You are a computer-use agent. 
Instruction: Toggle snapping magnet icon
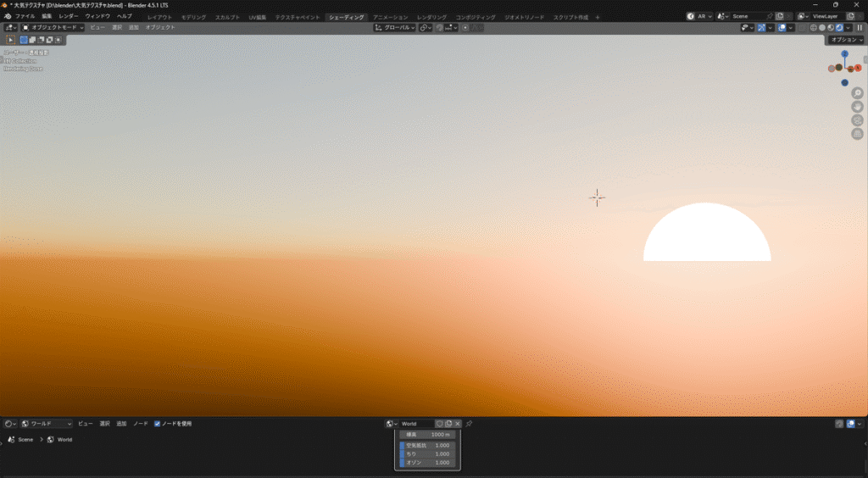pos(440,28)
